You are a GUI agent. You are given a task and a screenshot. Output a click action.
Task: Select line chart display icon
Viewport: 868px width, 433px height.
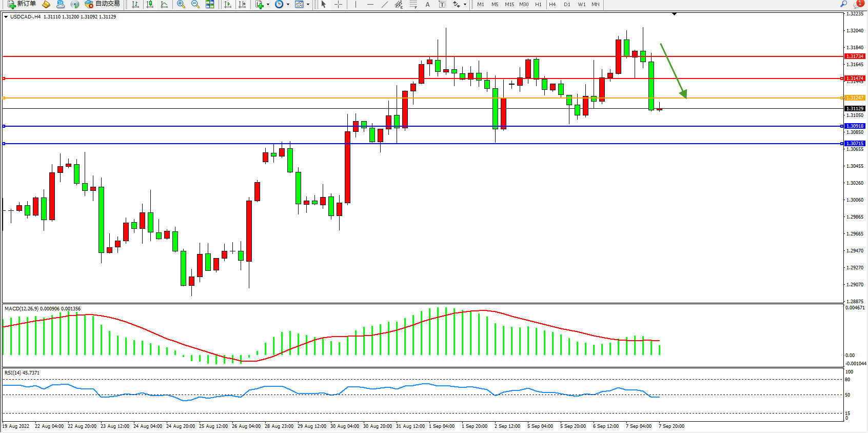(x=164, y=4)
